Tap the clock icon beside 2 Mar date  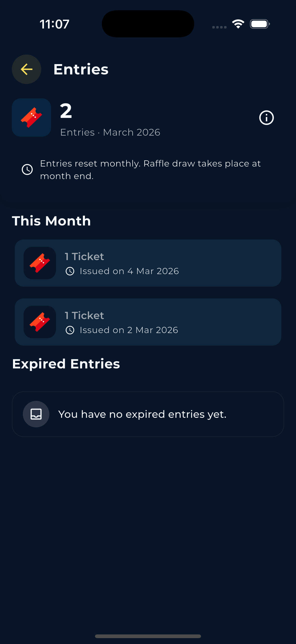click(70, 330)
